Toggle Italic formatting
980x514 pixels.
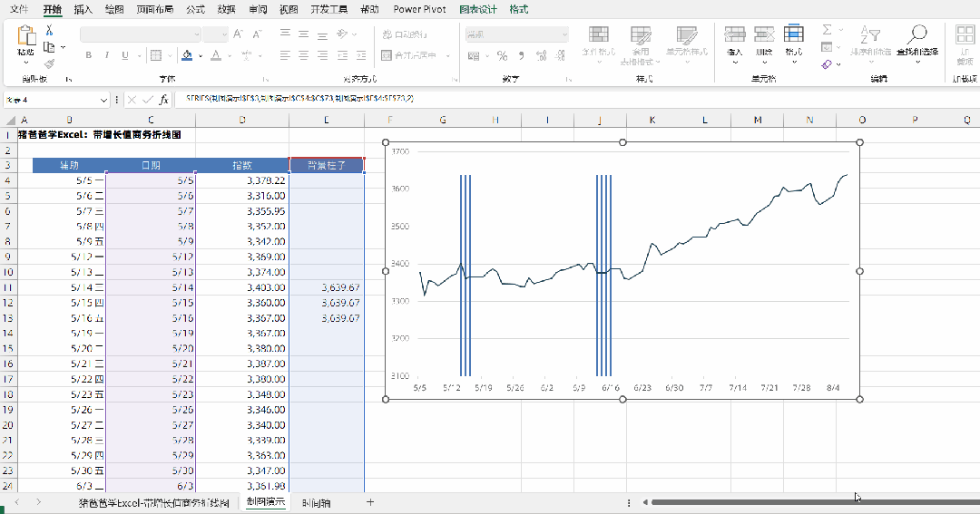pyautogui.click(x=107, y=55)
